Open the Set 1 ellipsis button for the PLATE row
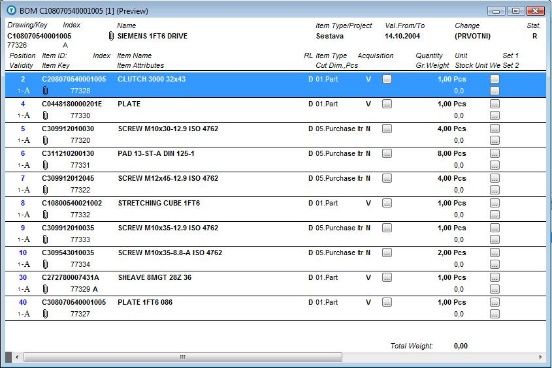This screenshot has height=368, width=552. [495, 104]
